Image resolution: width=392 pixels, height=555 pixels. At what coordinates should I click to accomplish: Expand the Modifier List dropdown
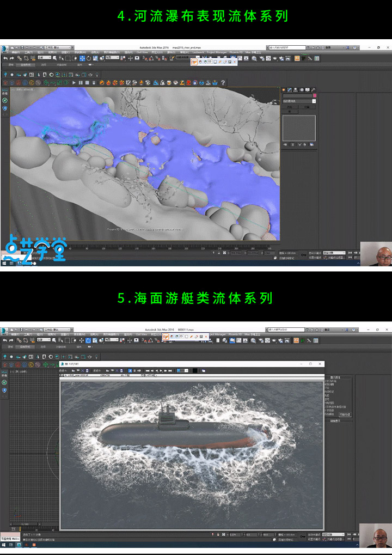[x=314, y=101]
